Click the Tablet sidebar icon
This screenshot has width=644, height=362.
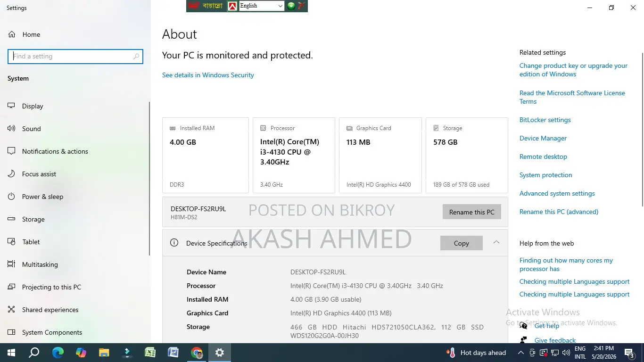12,242
